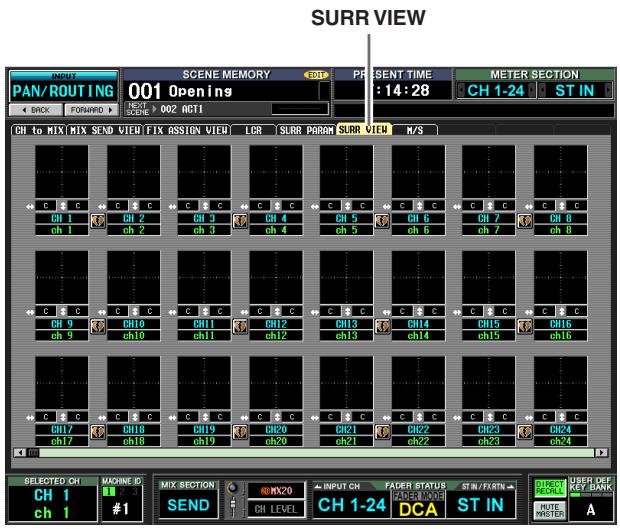The width and height of the screenshot is (620, 529).
Task: Click the PAN/ROUTING screen title
Action: coord(63,91)
